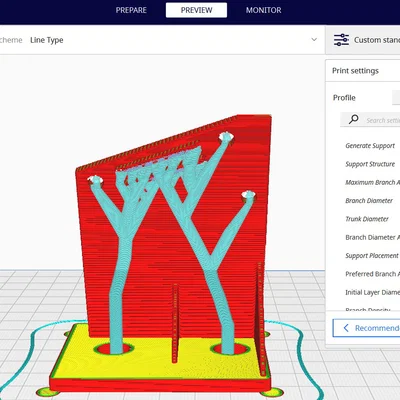Select the Maximum Branch Angle setting
The width and height of the screenshot is (400, 400).
coord(372,182)
